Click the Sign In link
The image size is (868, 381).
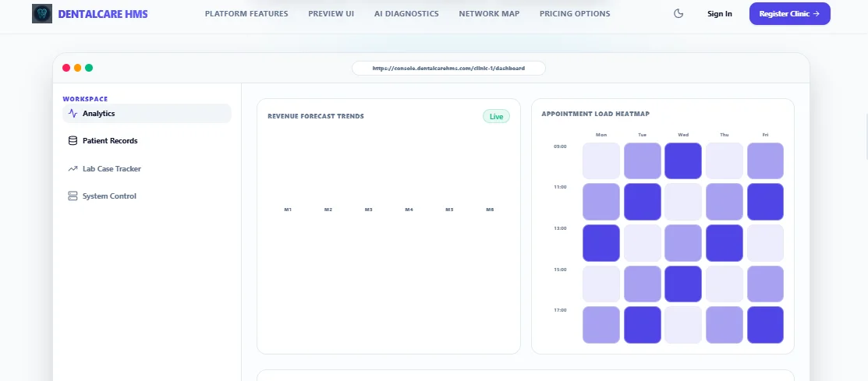coord(720,14)
